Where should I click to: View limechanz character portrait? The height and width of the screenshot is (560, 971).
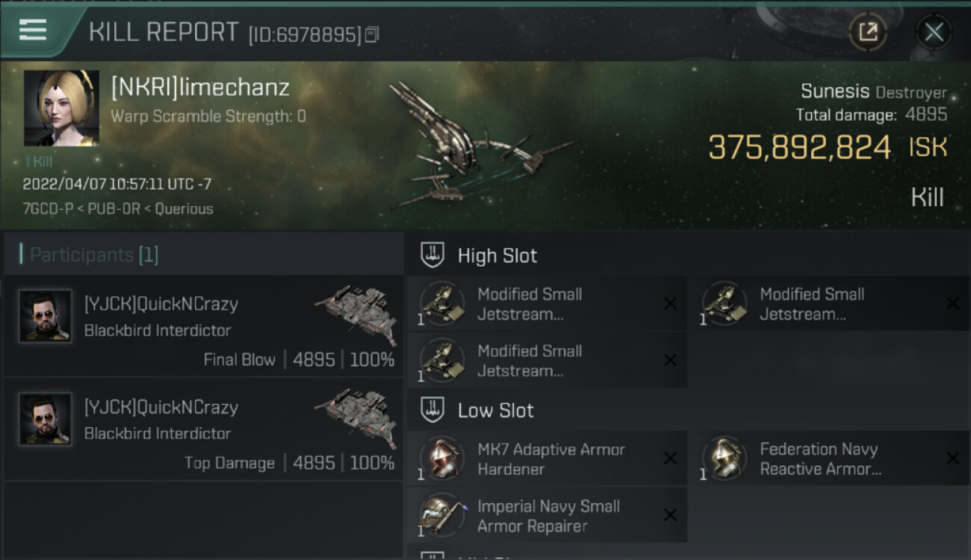point(61,108)
